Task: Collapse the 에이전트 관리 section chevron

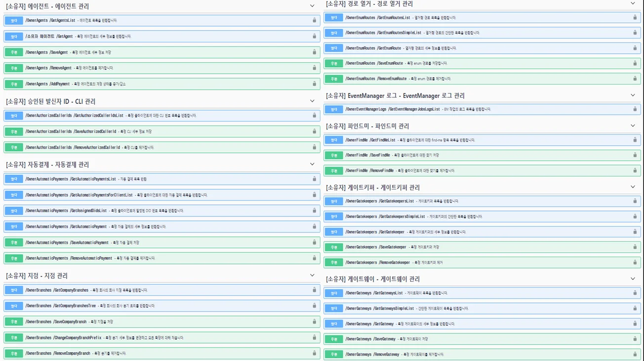Action: coord(312,6)
